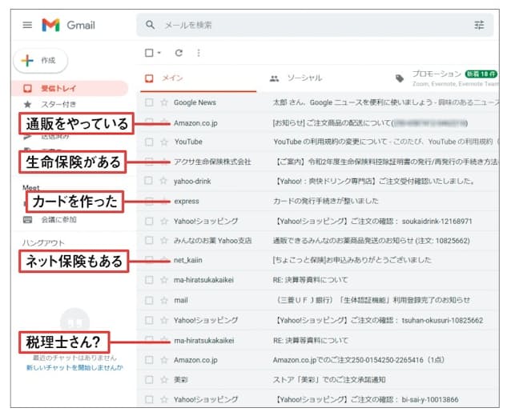Screen dimensions: 511x420
Task: Click the promotions tag icon
Action: [400, 78]
